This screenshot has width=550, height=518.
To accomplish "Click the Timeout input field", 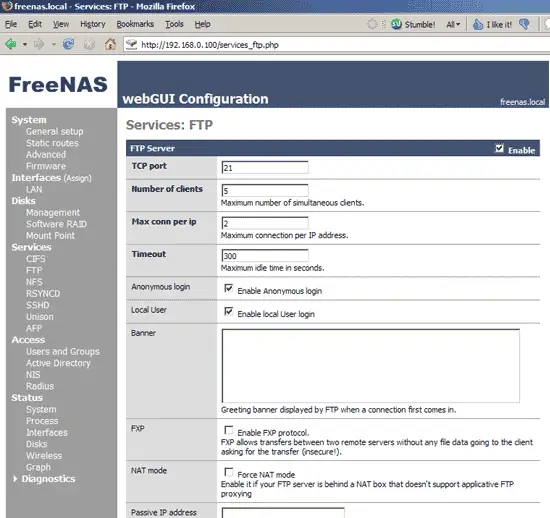I will [265, 256].
